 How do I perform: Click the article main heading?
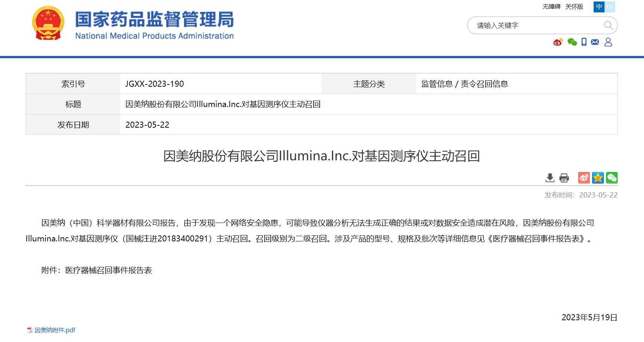[x=321, y=156]
